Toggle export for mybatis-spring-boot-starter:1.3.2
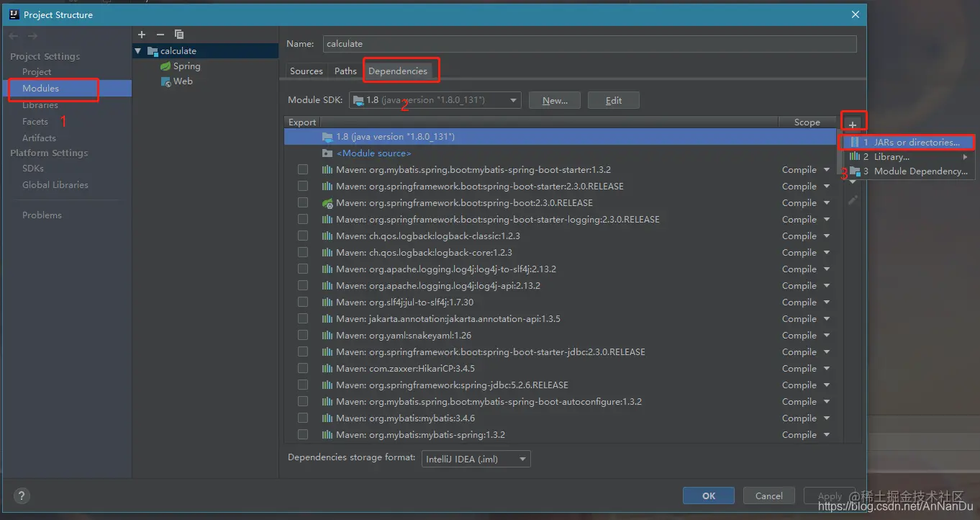The image size is (980, 520). pos(303,170)
